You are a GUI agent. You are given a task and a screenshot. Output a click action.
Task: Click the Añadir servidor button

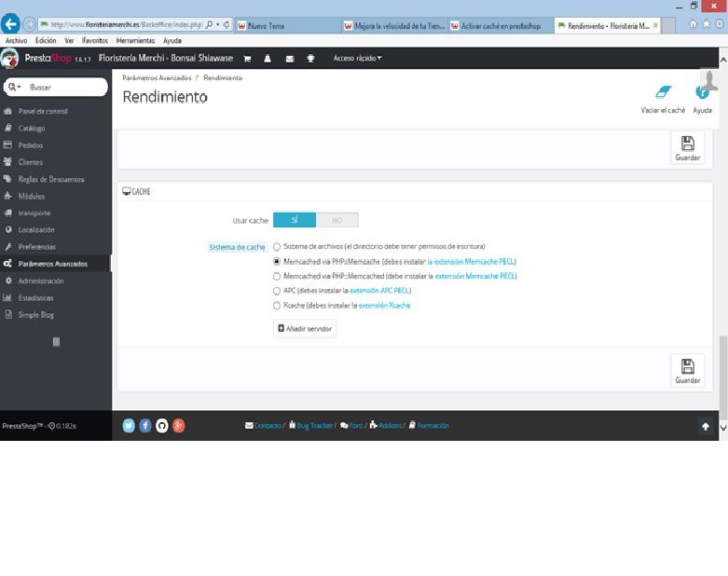[x=305, y=329]
